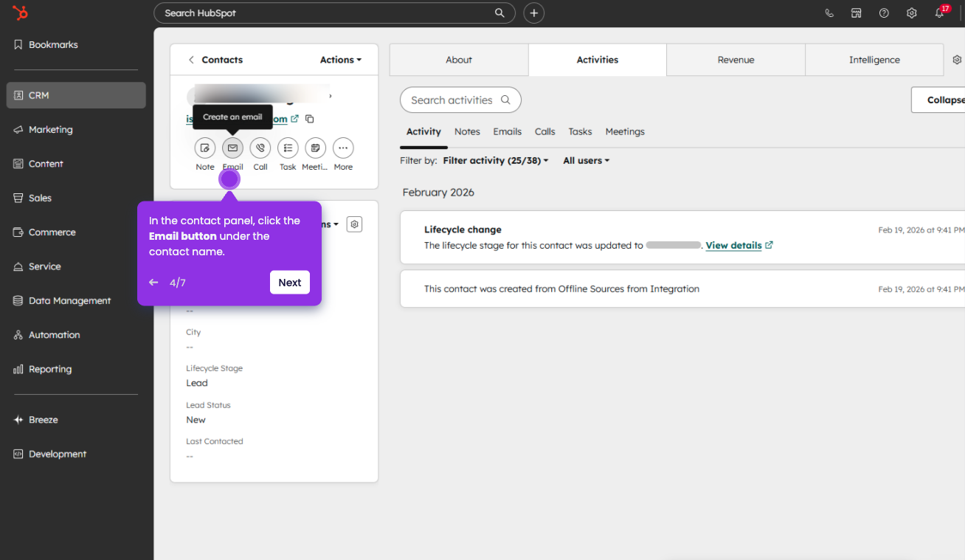
Task: Open the Reporting sidebar section
Action: pos(76,369)
